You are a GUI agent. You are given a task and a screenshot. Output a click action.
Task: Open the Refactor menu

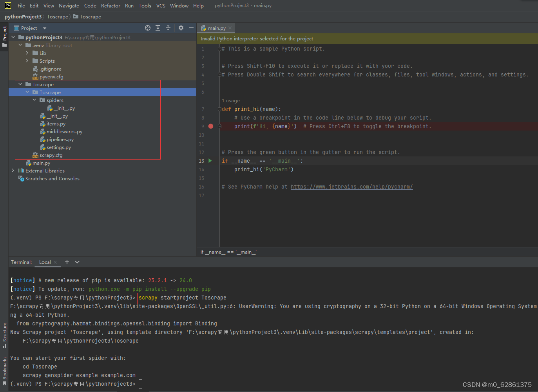(110, 5)
